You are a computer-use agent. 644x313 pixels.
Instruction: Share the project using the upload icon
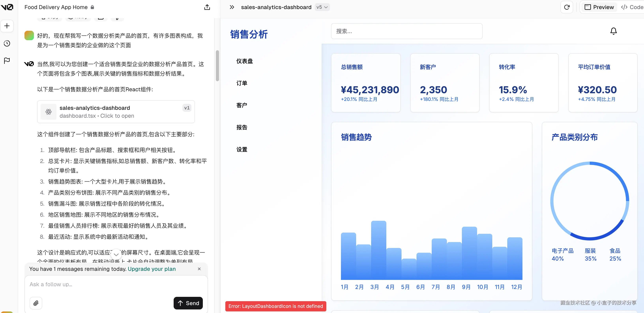tap(207, 7)
